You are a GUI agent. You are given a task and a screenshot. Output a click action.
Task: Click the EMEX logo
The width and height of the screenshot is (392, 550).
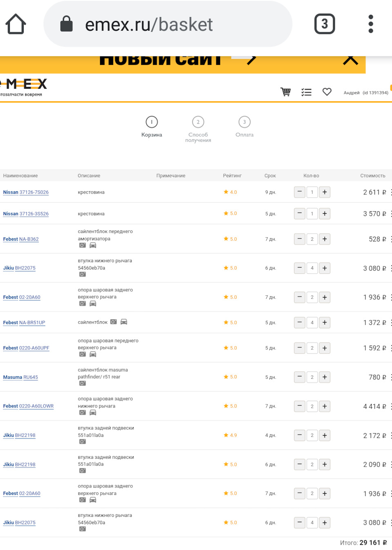(23, 87)
